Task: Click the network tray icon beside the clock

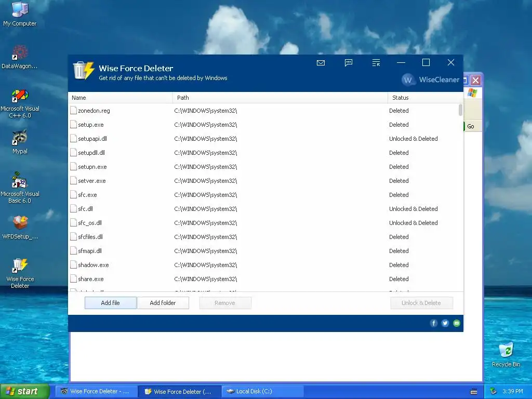Action: 494,392
